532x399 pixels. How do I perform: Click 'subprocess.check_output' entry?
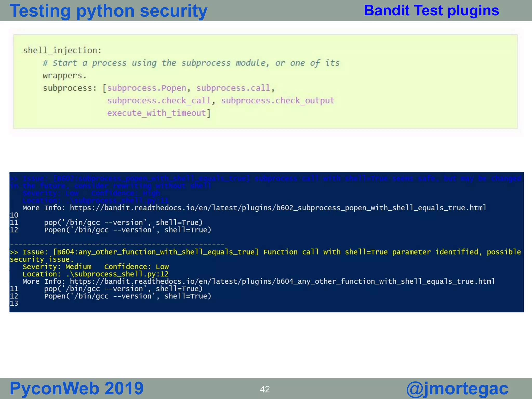(x=278, y=101)
